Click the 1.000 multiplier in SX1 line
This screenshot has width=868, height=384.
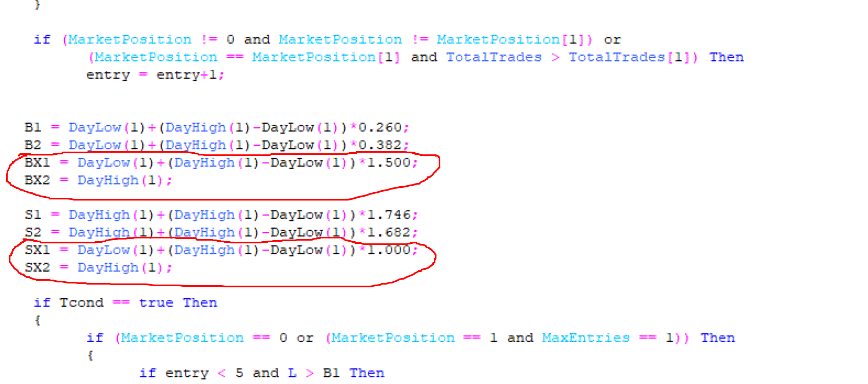(389, 250)
